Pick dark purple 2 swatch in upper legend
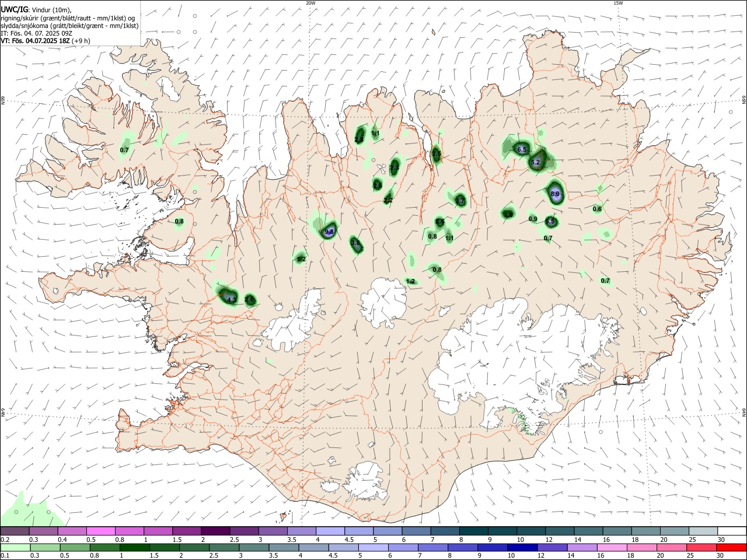The image size is (747, 560). (x=215, y=531)
